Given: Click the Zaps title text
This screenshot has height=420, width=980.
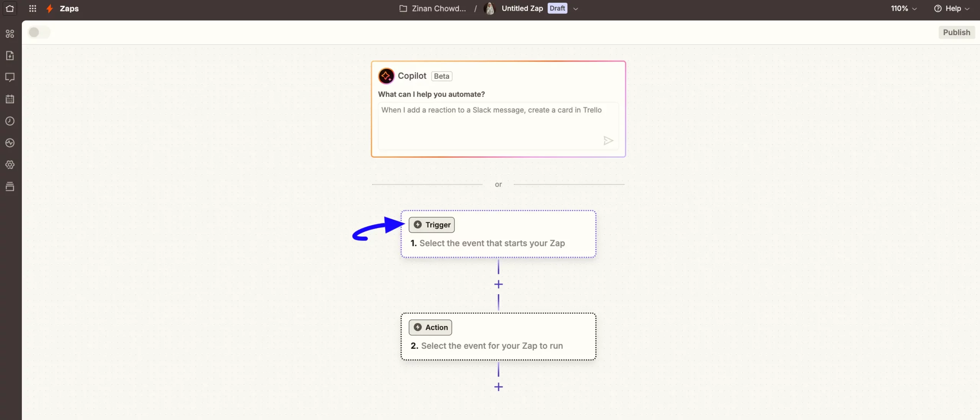Looking at the screenshot, I should tap(69, 8).
